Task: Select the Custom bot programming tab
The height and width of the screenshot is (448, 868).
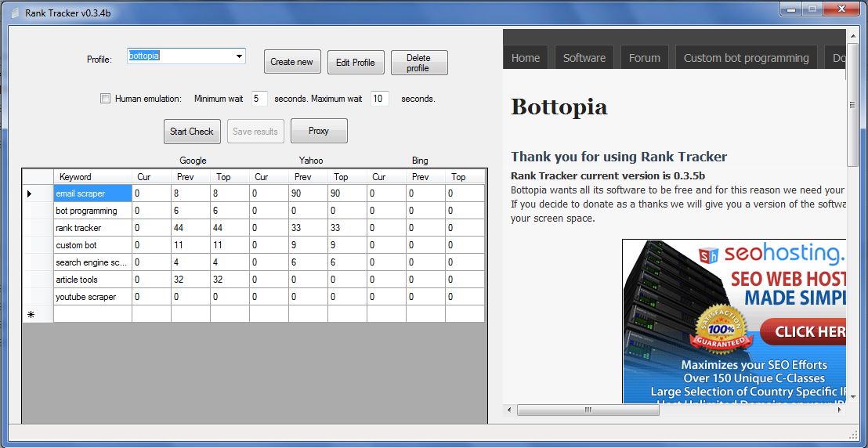Action: (x=746, y=58)
